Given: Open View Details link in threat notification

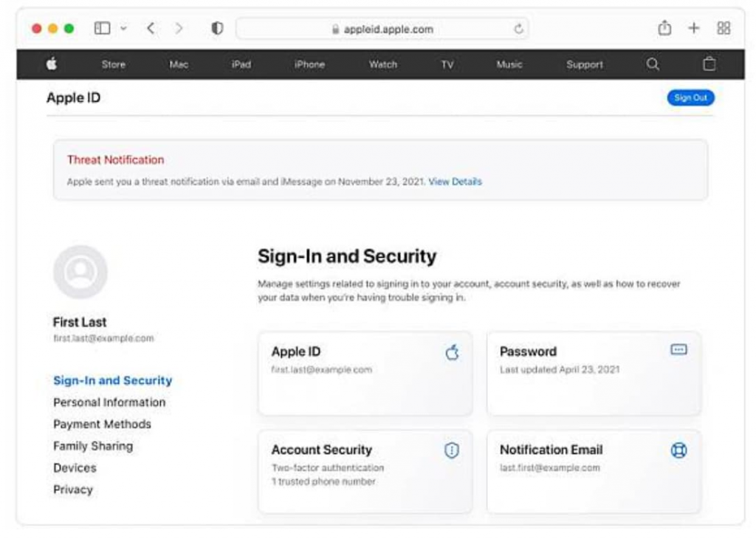Looking at the screenshot, I should click(455, 182).
